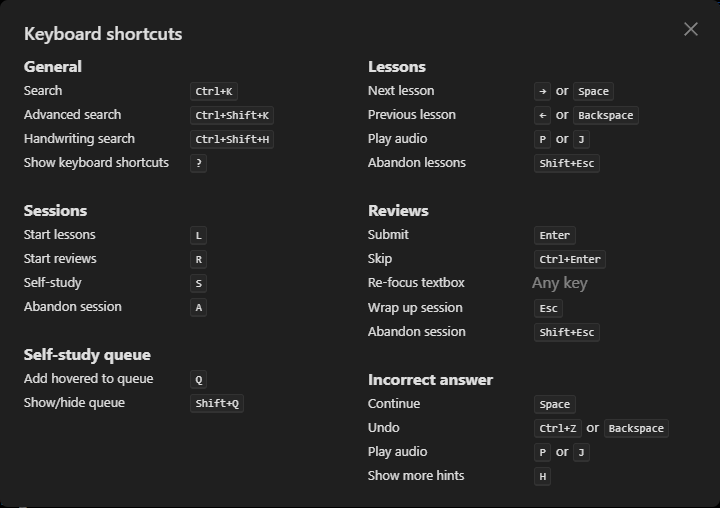Click the Ctrl+K key badge for Search
Viewport: 720px width, 508px height.
(x=214, y=91)
